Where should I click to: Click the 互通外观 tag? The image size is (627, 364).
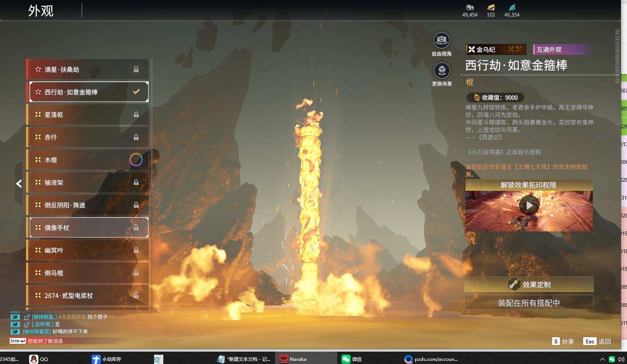563,49
